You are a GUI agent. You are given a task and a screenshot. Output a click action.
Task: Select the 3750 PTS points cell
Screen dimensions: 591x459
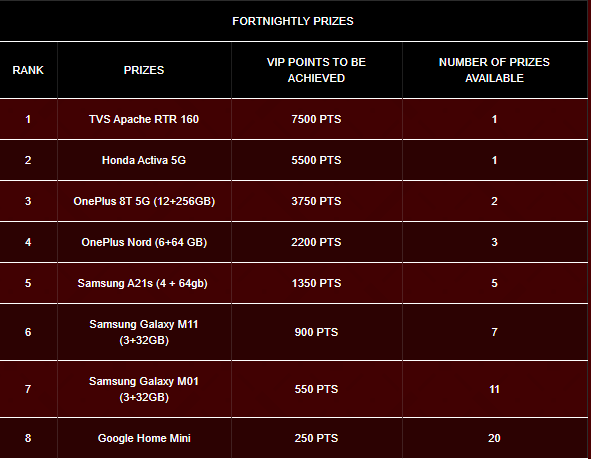pyautogui.click(x=316, y=201)
